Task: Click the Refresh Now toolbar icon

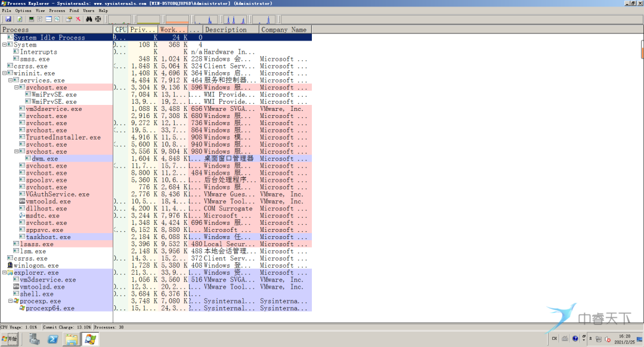Action: click(x=19, y=19)
